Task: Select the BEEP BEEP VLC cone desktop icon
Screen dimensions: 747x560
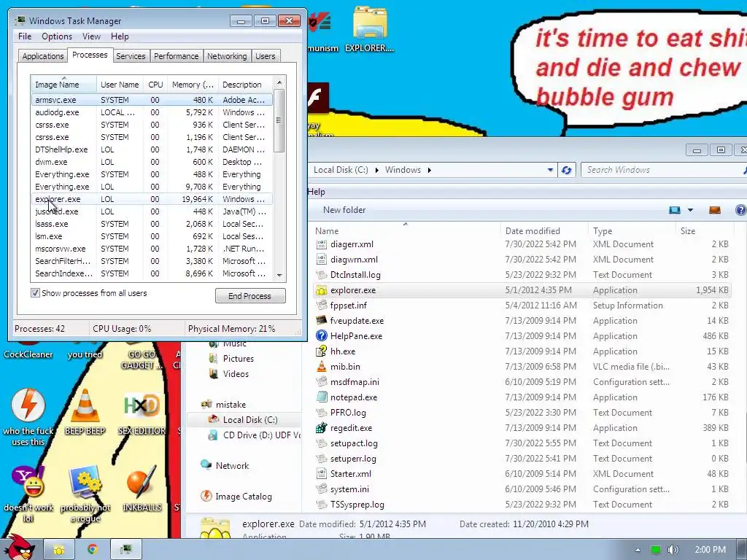Action: [85, 412]
